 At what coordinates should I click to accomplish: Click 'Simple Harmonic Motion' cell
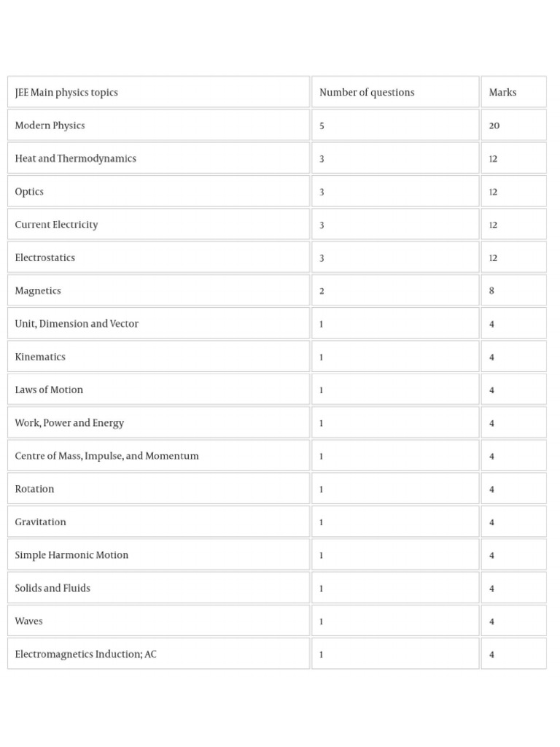pyautogui.click(x=158, y=554)
